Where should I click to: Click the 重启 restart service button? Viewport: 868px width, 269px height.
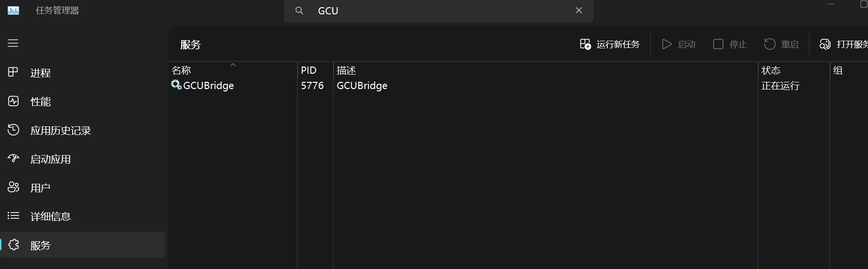click(781, 44)
